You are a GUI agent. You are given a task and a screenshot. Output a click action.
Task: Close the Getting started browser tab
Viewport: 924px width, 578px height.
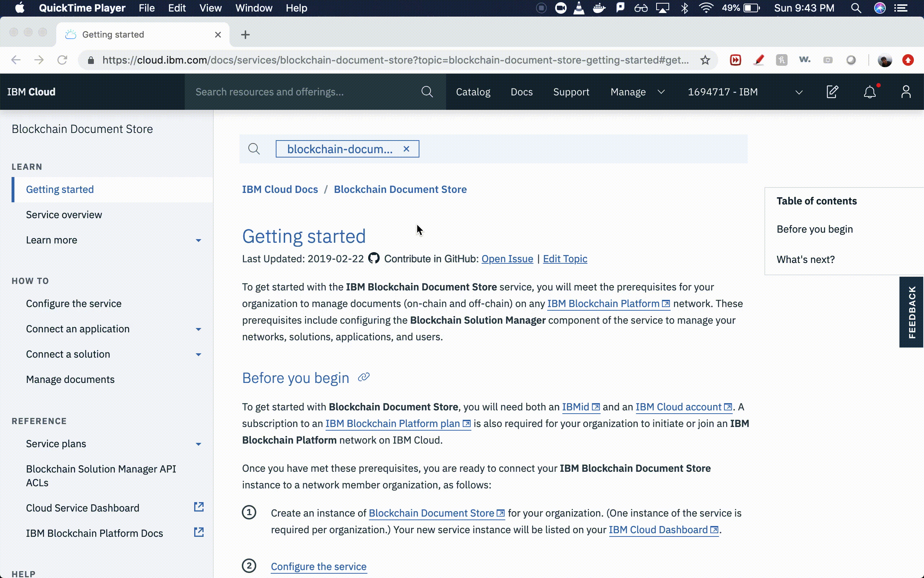tap(218, 35)
